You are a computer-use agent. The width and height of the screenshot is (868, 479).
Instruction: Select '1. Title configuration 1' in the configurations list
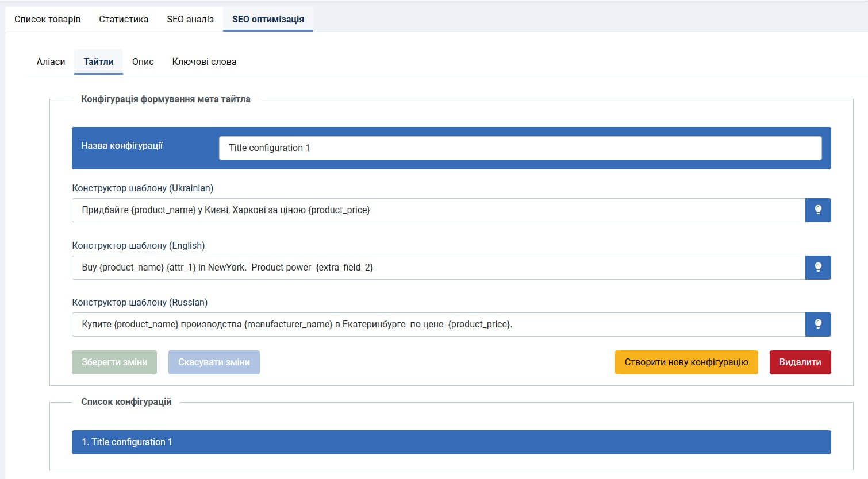click(451, 442)
